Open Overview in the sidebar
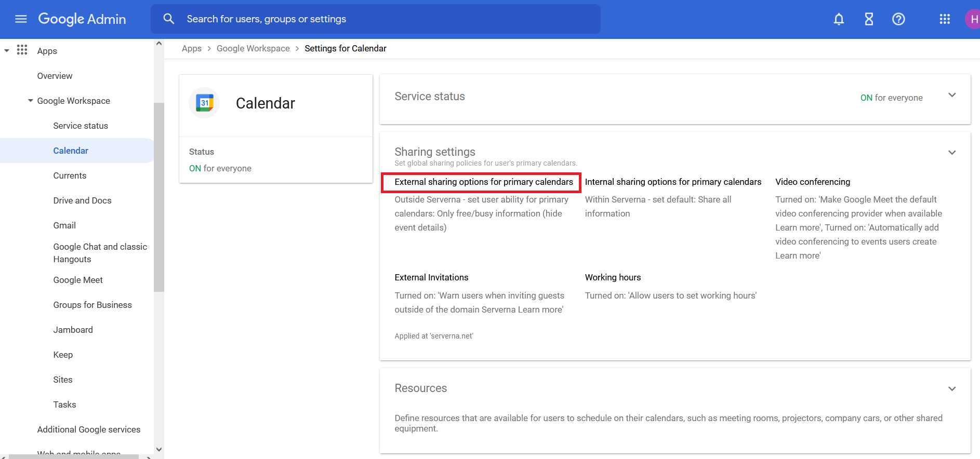The height and width of the screenshot is (459, 980). click(x=55, y=76)
